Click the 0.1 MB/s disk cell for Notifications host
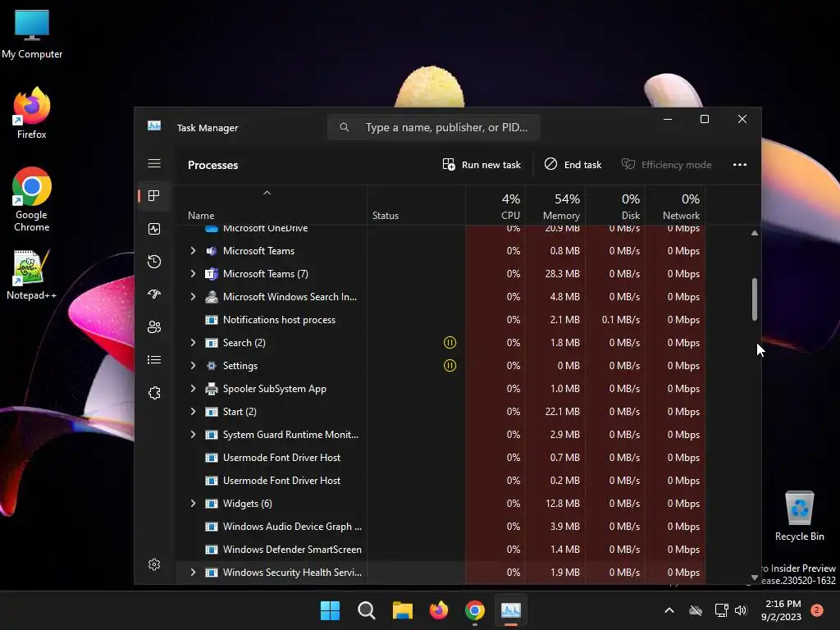 click(x=615, y=320)
